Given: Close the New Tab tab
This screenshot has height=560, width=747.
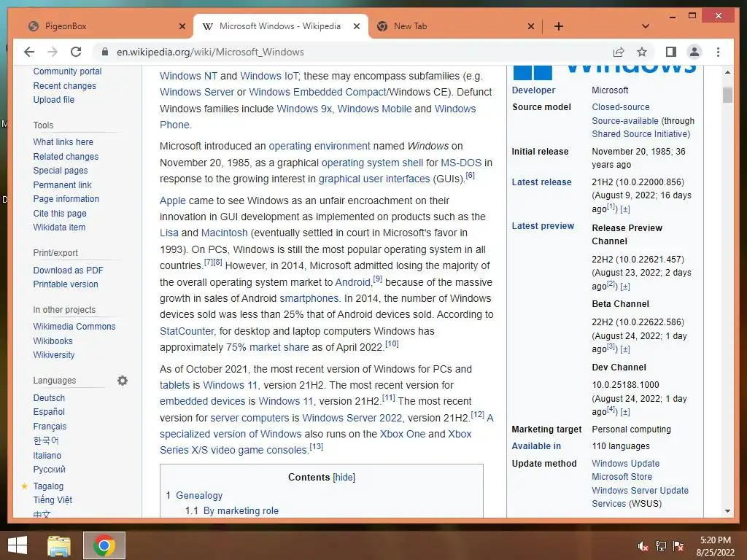Looking at the screenshot, I should point(531,26).
